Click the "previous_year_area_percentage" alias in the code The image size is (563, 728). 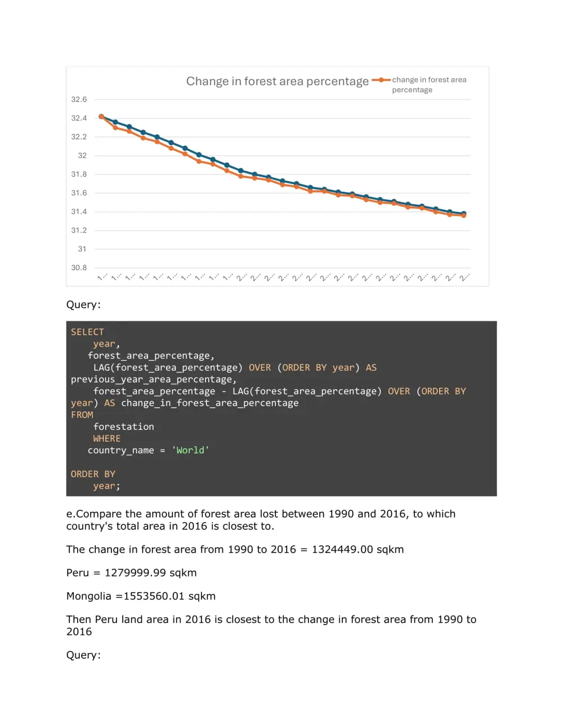pos(152,379)
